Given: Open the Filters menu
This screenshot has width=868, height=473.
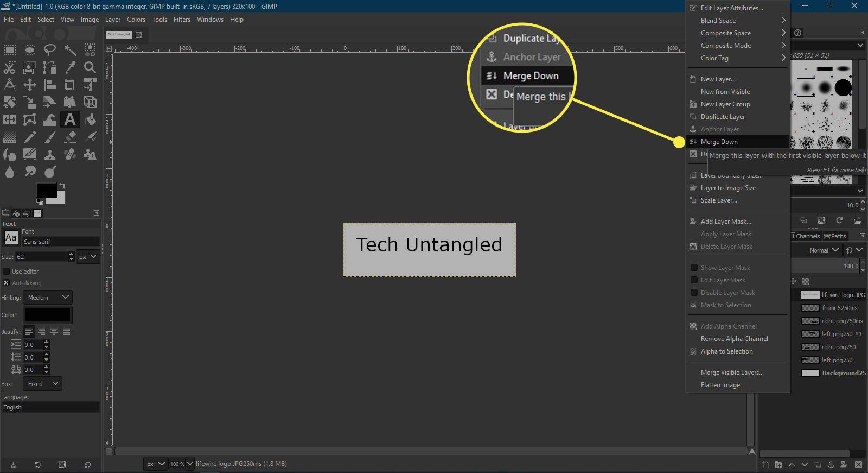Looking at the screenshot, I should (x=182, y=19).
